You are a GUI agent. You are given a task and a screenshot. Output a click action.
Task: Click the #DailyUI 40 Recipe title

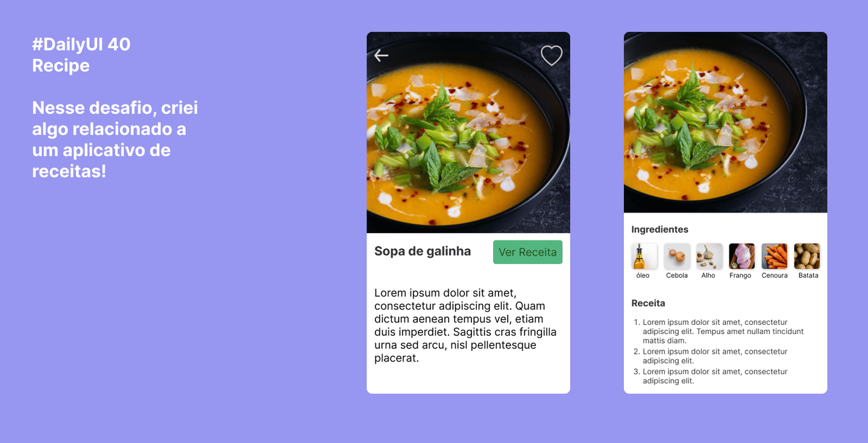pyautogui.click(x=81, y=54)
